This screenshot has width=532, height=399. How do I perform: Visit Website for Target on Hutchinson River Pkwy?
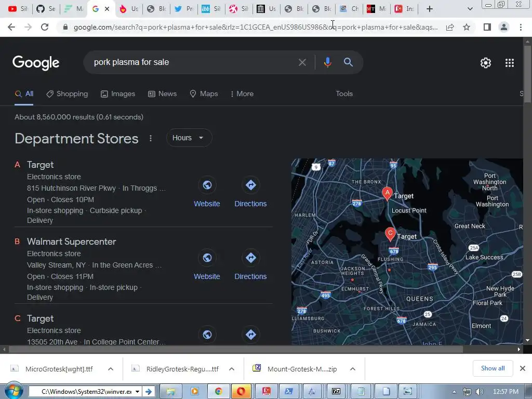[x=207, y=192]
